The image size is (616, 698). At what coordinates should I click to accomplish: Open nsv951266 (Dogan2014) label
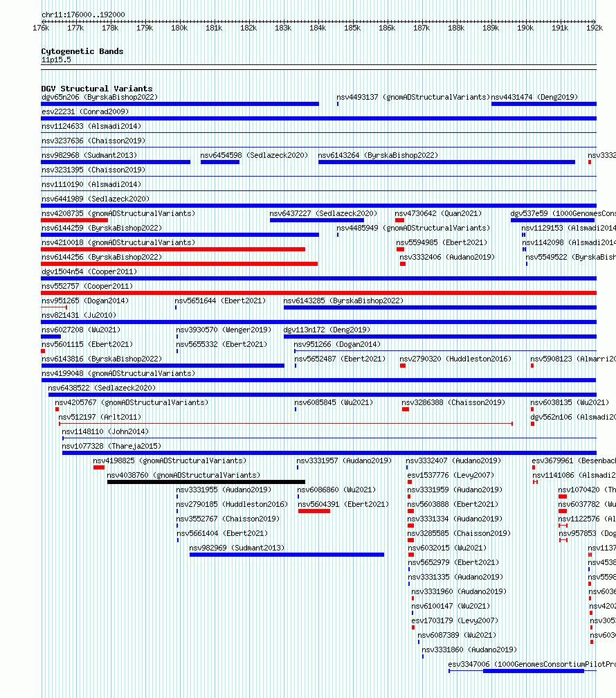pos(337,345)
